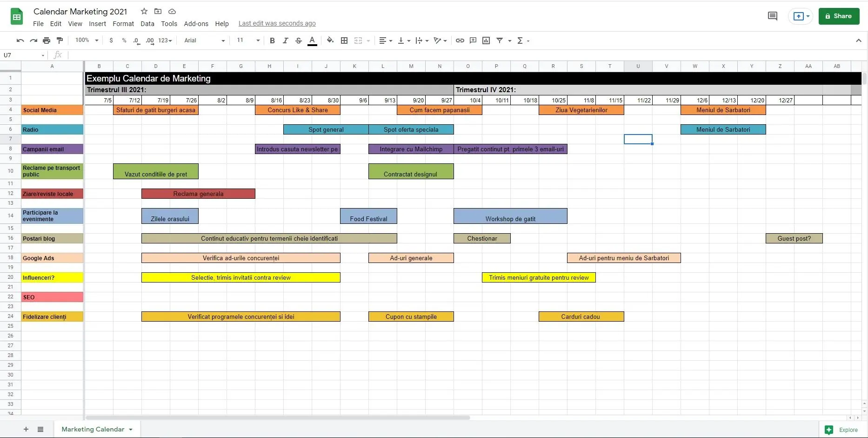Star the Calendar Marketing 2021 document

pyautogui.click(x=143, y=11)
